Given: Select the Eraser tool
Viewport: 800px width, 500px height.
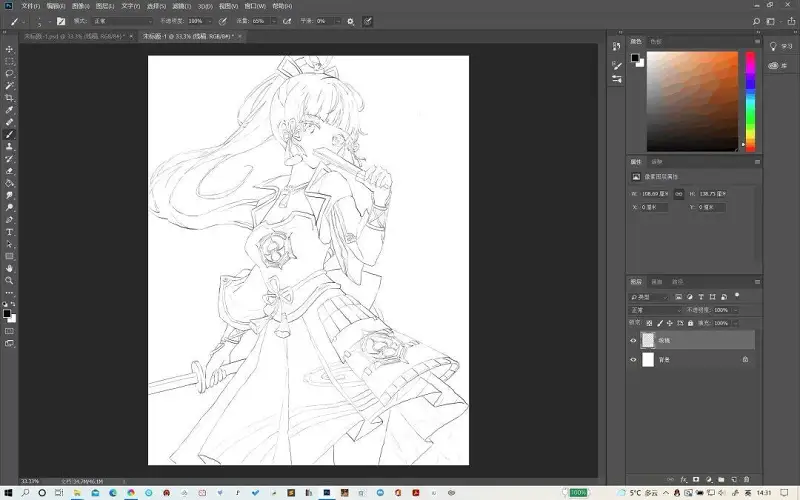Looking at the screenshot, I should (9, 171).
